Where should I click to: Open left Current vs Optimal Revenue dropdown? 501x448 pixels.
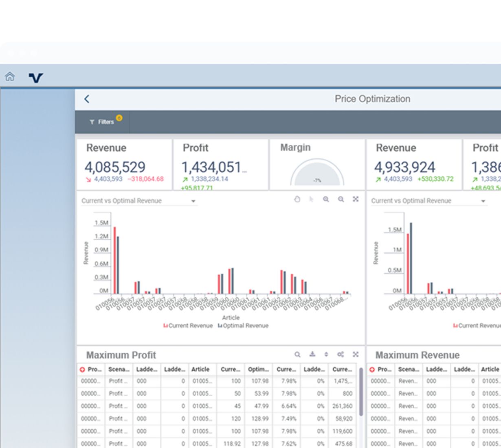[193, 201]
